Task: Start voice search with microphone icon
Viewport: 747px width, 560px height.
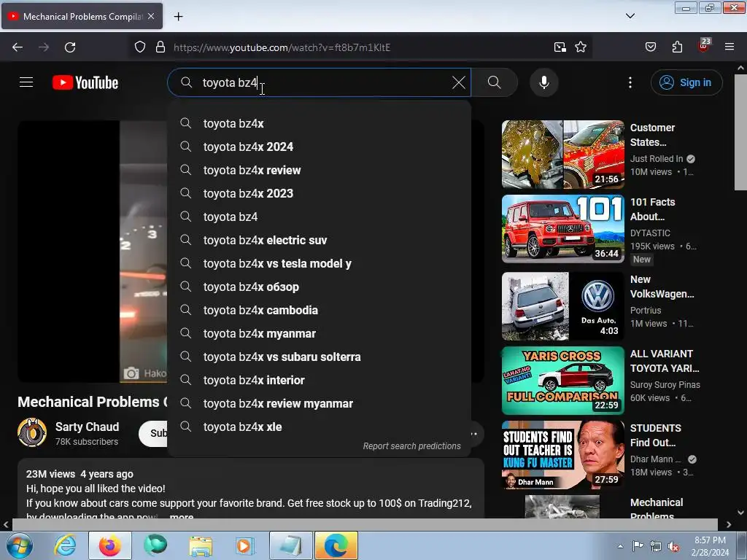Action: tap(543, 82)
